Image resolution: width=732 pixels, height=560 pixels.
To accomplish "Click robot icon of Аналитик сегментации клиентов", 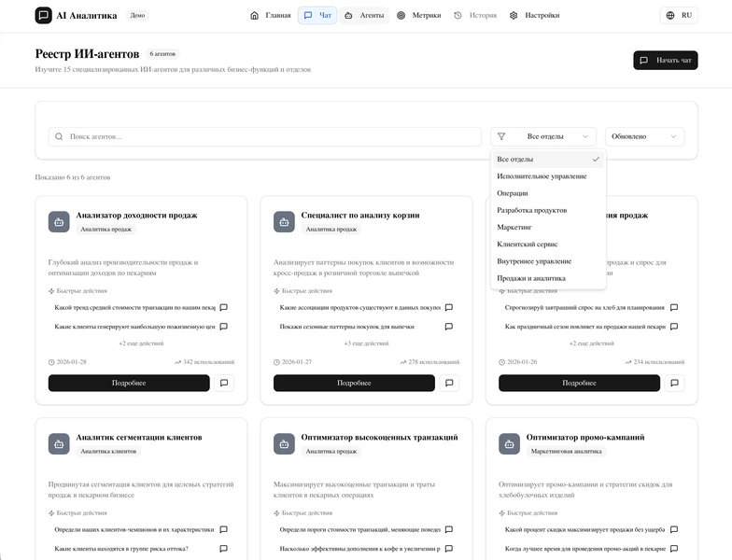I will pyautogui.click(x=59, y=444).
